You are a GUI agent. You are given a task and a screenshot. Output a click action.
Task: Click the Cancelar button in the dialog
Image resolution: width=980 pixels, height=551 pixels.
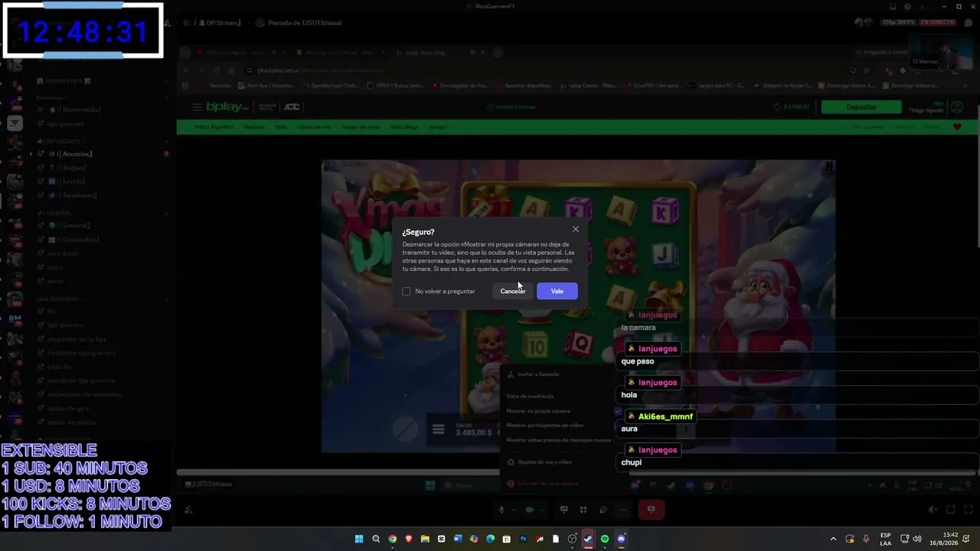(513, 292)
